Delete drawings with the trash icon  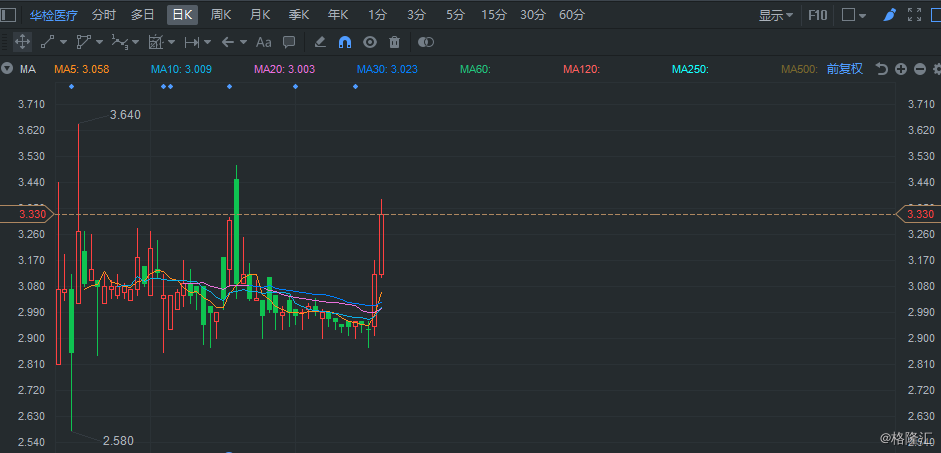pyautogui.click(x=395, y=42)
